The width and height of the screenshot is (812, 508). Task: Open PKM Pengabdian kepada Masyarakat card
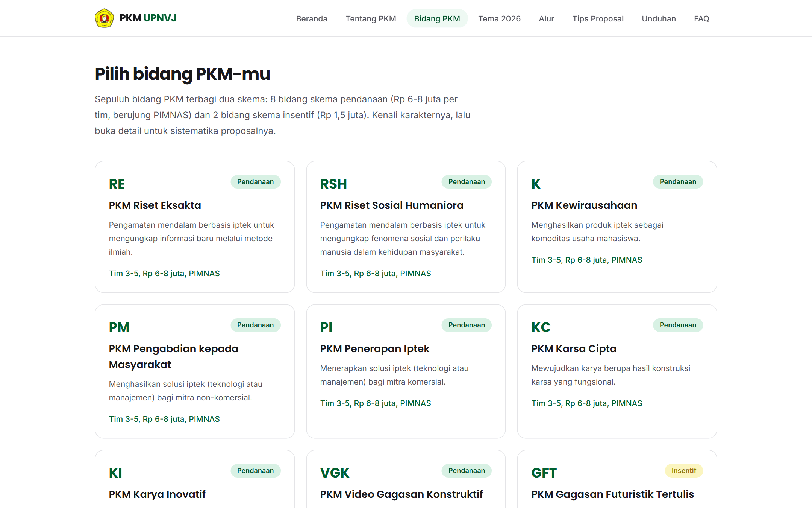click(x=195, y=371)
